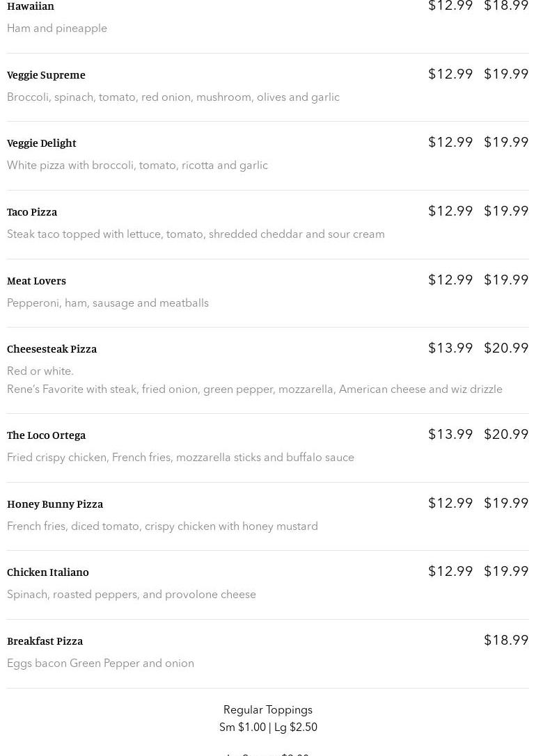Viewport: 536px width, 756px height.
Task: Click the $12.99 small Veggie Supreme price
Action: [450, 74]
